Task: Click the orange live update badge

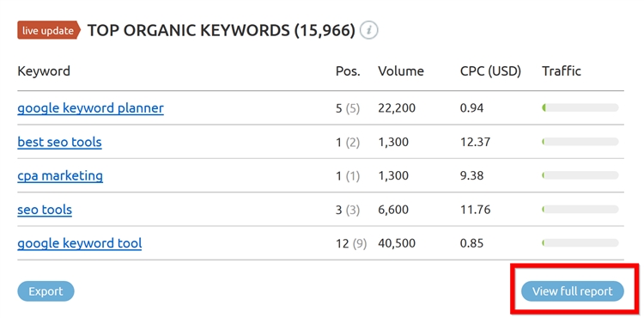Action: click(x=49, y=30)
